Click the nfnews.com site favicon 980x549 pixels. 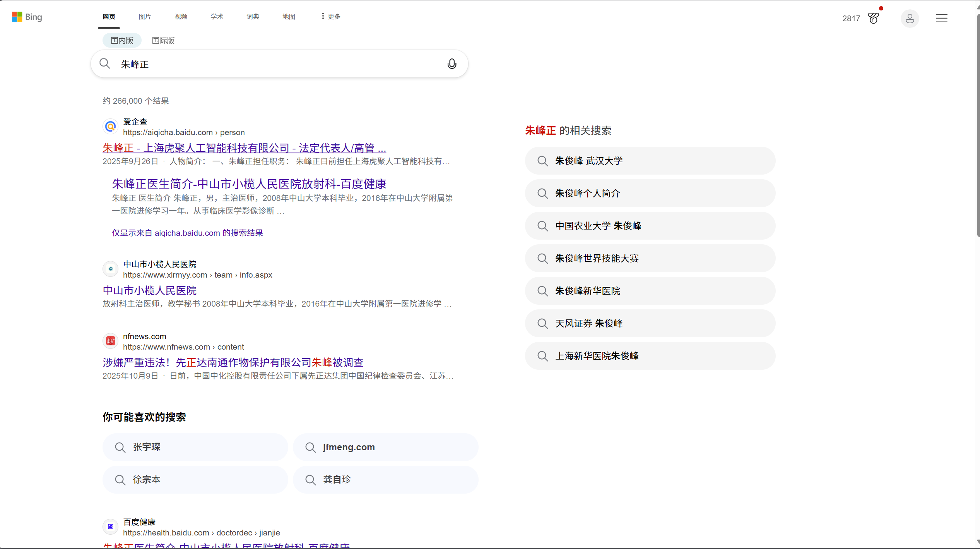point(110,341)
